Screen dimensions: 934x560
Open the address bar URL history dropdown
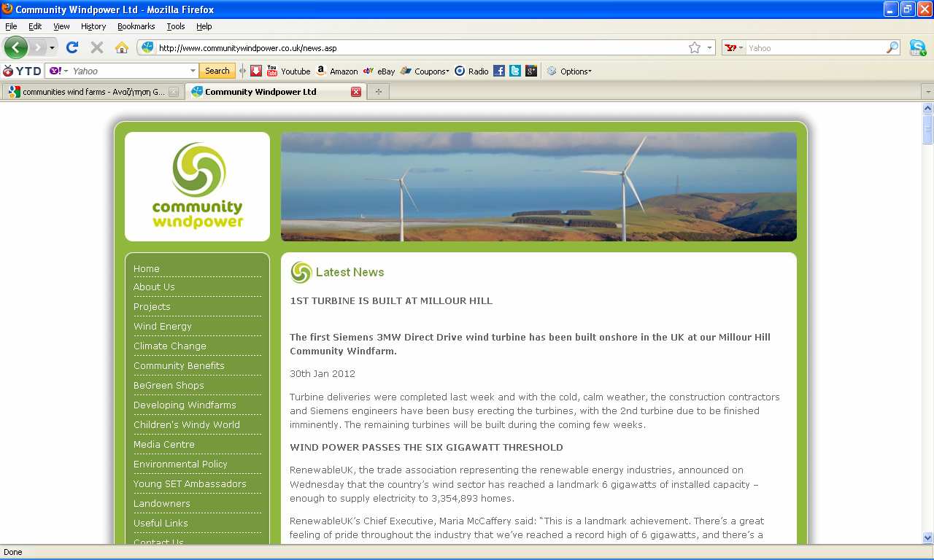[x=709, y=48]
